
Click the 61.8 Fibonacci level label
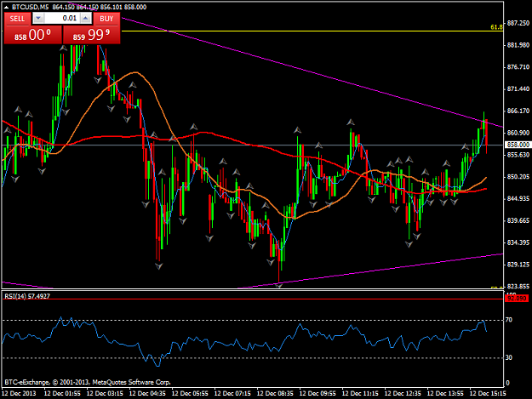496,27
